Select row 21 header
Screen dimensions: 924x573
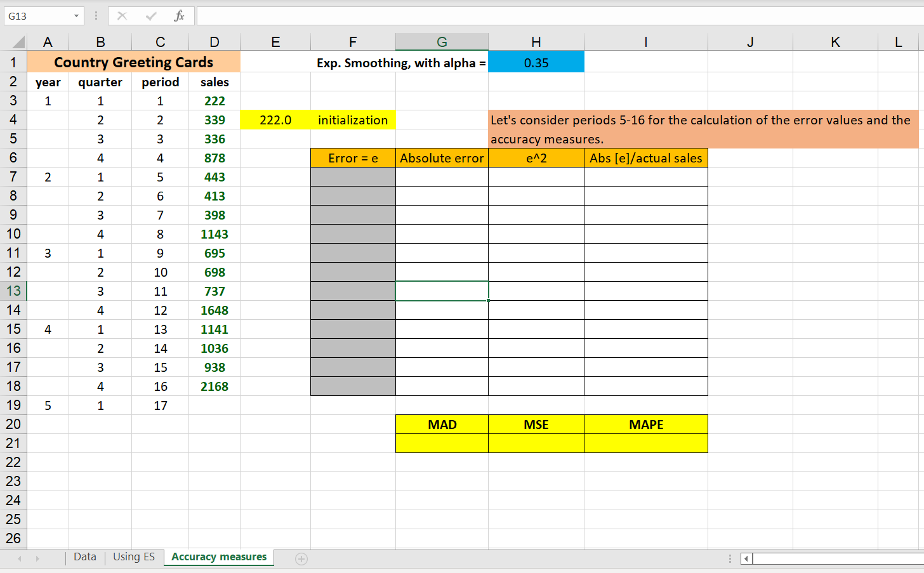[x=13, y=444]
